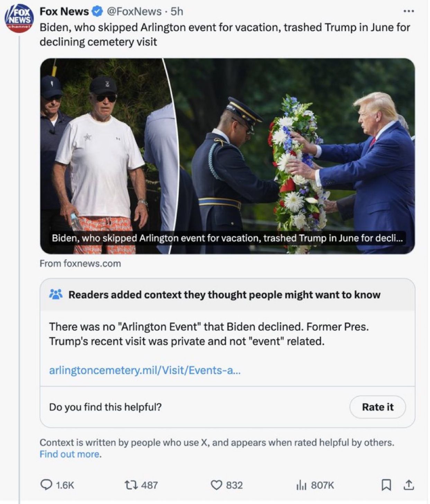Share the tweet via share icon

click(x=409, y=485)
